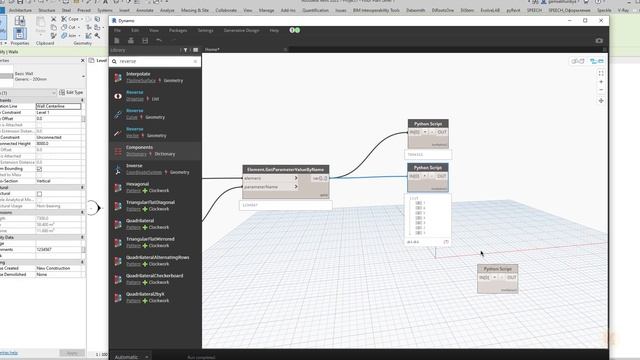Screen dimensions: 640x360
Task: Click the Cope tool in Geometry panel
Action: coord(70,19)
